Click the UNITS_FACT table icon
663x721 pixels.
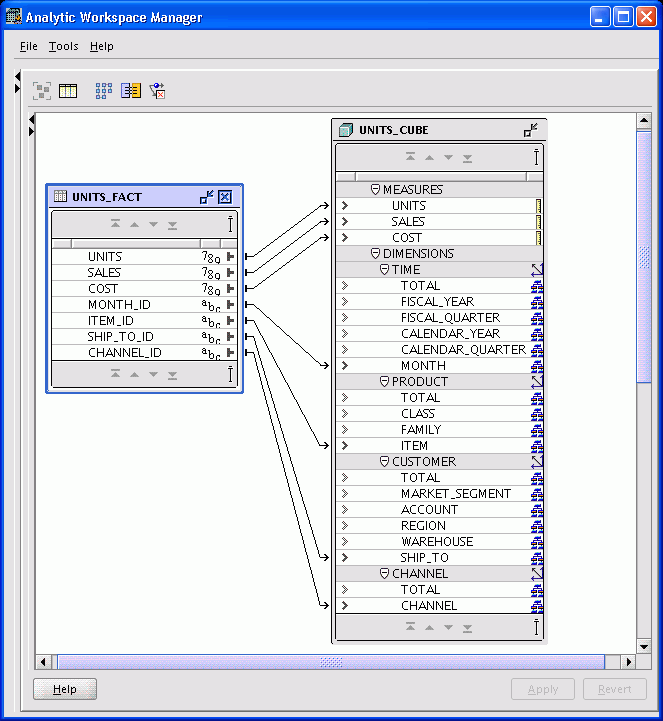tap(60, 196)
